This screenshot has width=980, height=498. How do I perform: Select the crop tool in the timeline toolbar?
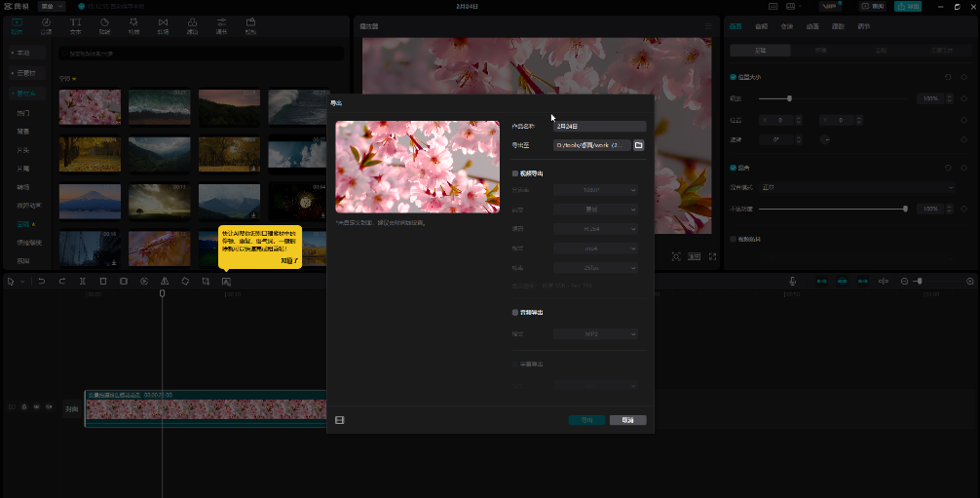pos(206,282)
